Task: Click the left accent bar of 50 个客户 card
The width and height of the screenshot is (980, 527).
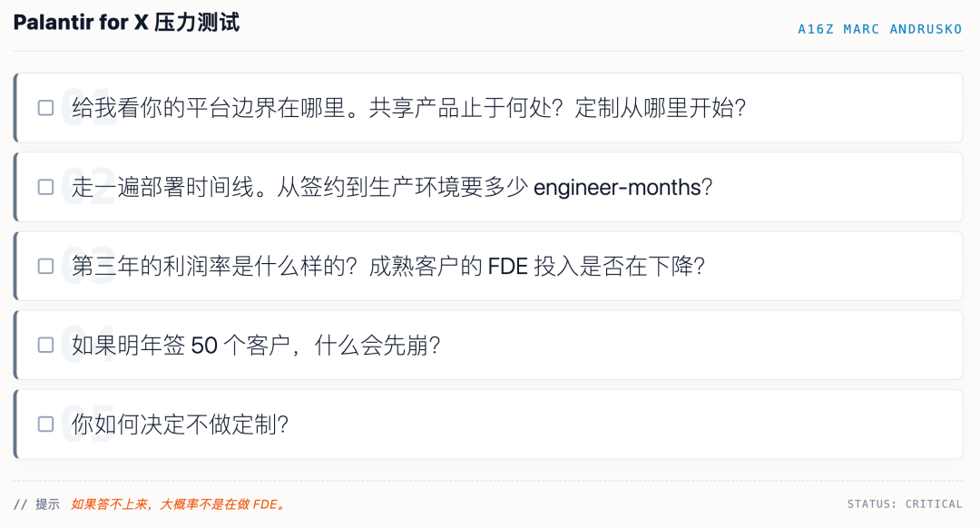Action: coord(15,346)
